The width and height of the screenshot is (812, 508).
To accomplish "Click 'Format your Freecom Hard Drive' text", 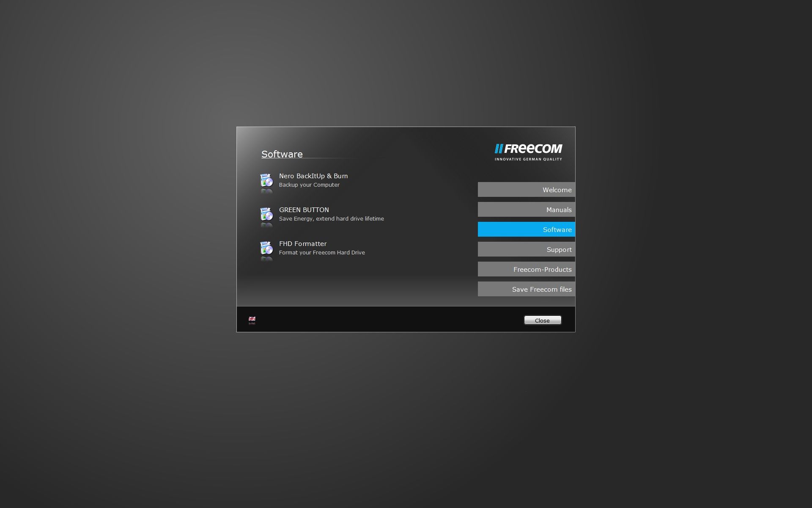I will pos(322,253).
